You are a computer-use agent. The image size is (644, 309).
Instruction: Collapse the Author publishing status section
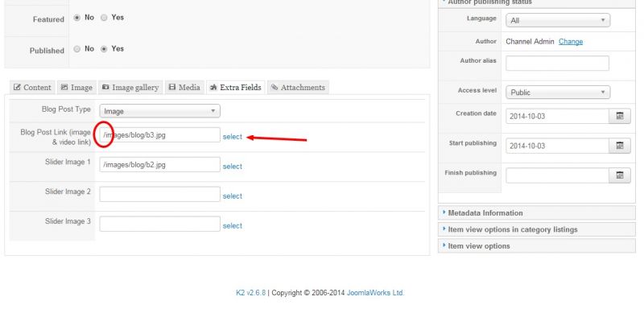[537, 3]
